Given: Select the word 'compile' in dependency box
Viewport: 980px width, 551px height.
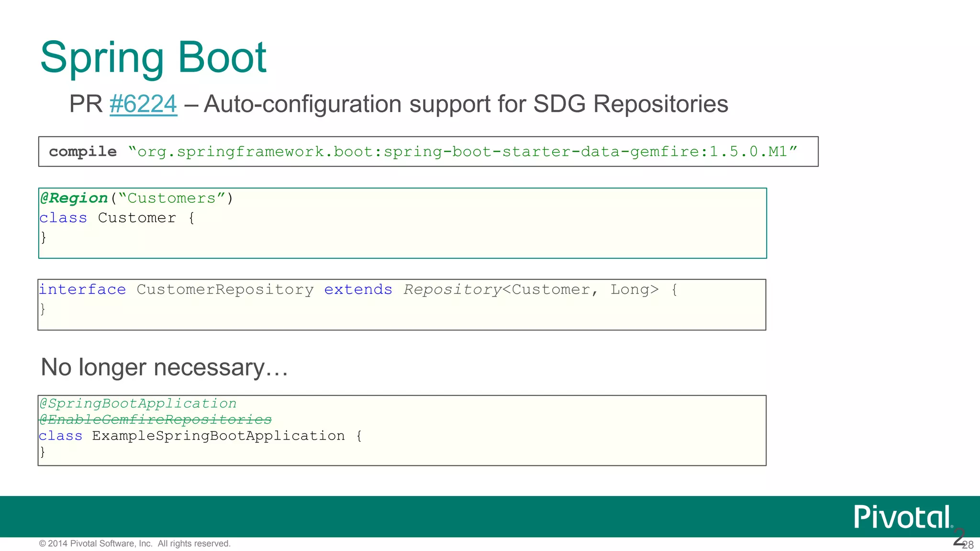Looking at the screenshot, I should 83,152.
